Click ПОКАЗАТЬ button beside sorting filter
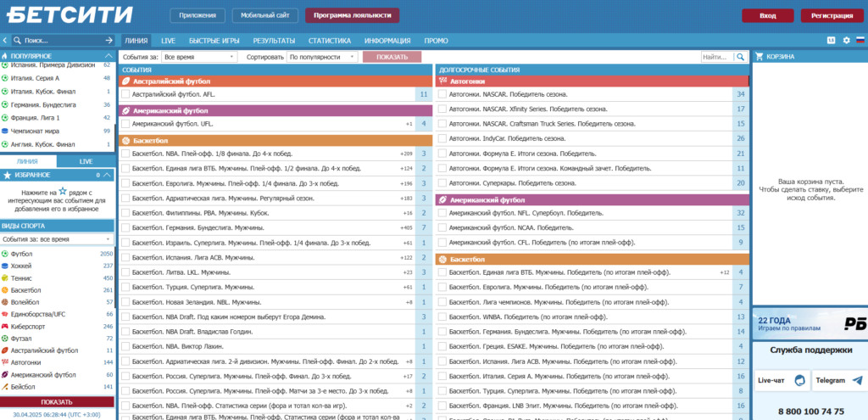The image size is (868, 420). tap(392, 57)
